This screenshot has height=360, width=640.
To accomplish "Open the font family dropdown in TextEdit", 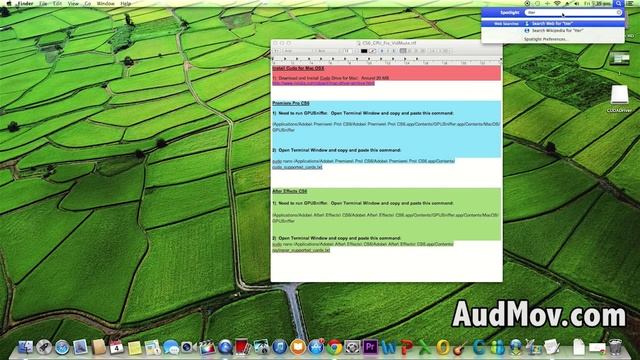I will click(x=298, y=51).
